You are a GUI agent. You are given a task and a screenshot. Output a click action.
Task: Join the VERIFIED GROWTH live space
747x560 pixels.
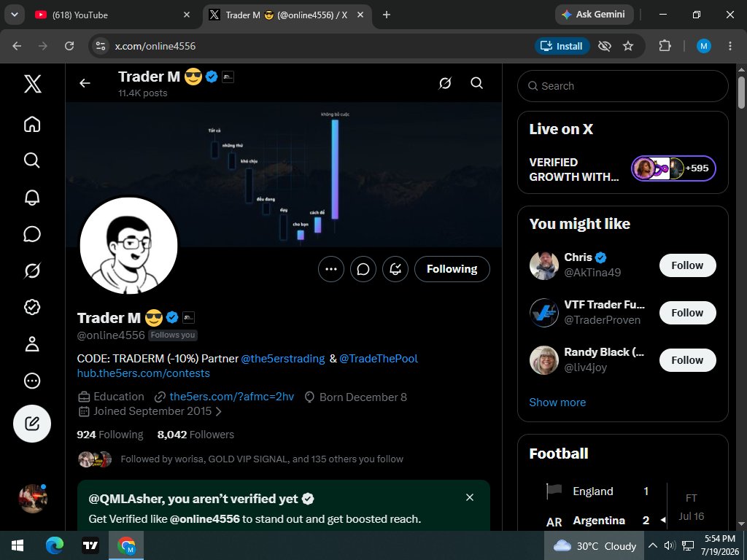pyautogui.click(x=623, y=169)
